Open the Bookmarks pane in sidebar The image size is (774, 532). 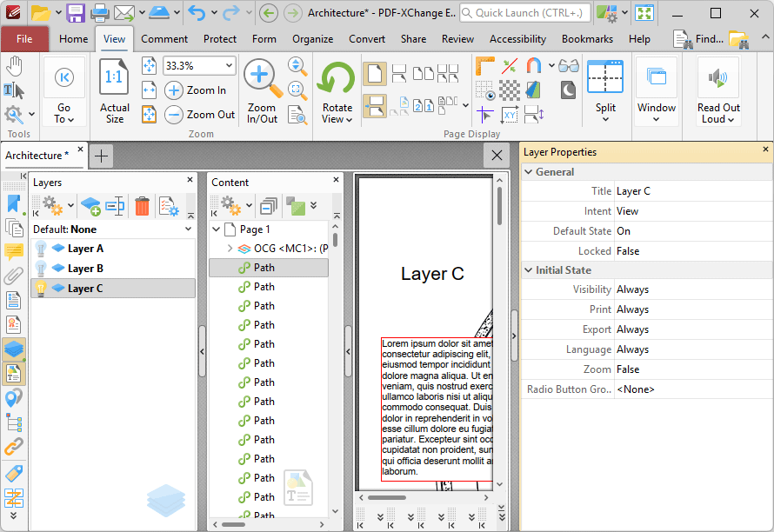click(13, 204)
